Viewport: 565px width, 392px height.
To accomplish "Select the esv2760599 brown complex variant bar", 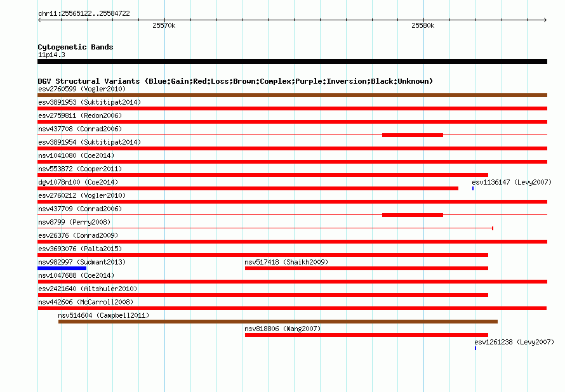I will pyautogui.click(x=292, y=95).
